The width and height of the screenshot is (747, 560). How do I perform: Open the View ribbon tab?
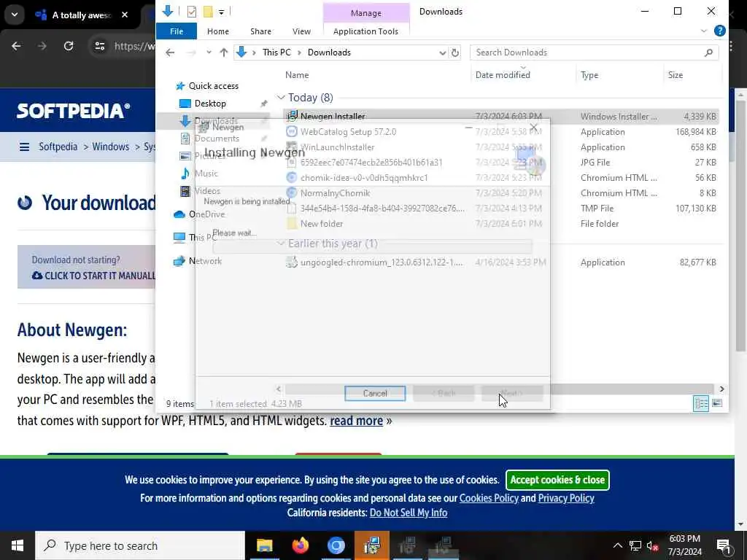(x=301, y=31)
